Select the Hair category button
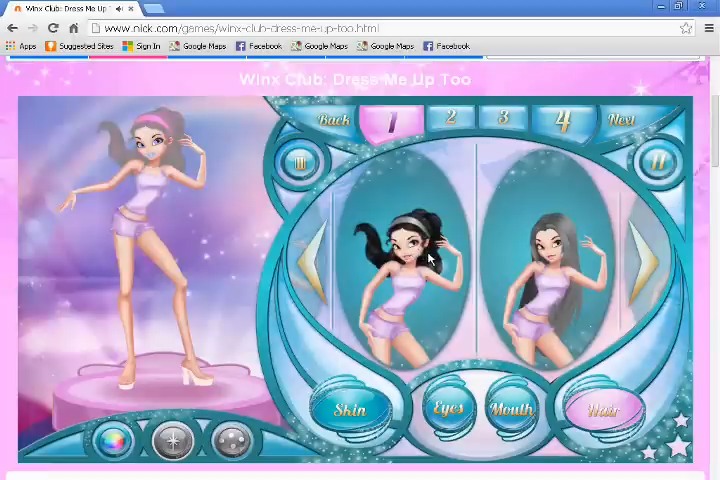The height and width of the screenshot is (480, 720). 604,410
